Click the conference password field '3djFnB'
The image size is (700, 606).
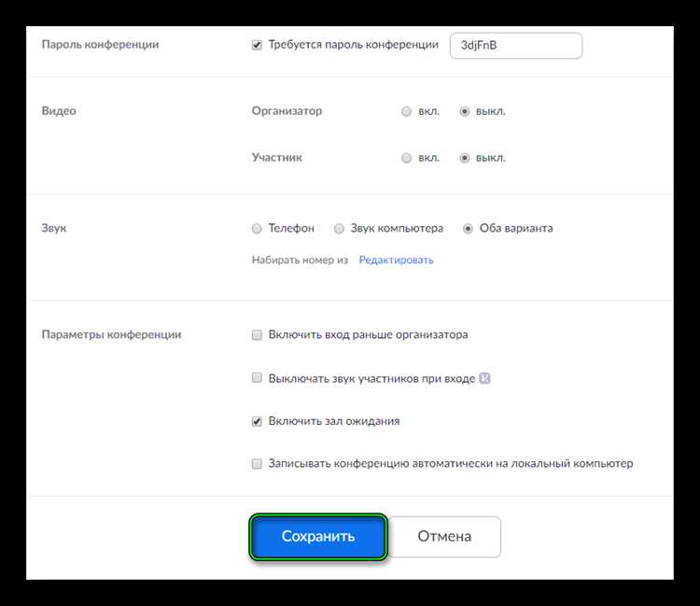tap(516, 46)
